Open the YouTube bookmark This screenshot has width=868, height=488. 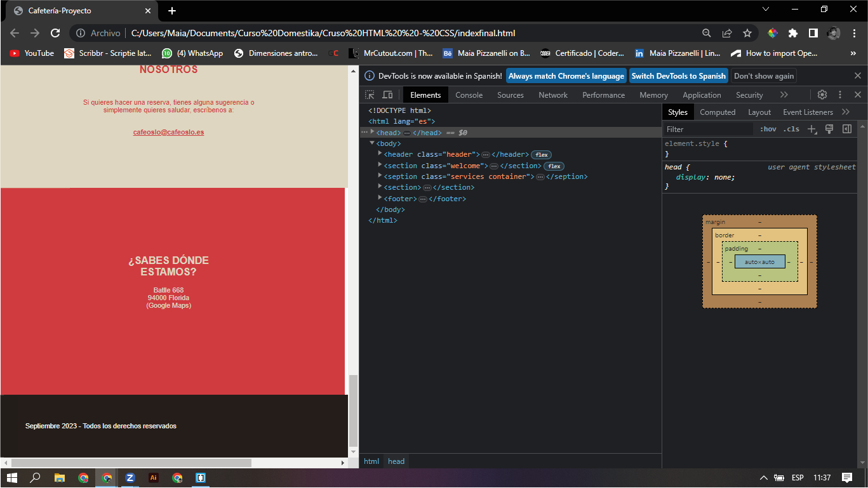(x=32, y=53)
